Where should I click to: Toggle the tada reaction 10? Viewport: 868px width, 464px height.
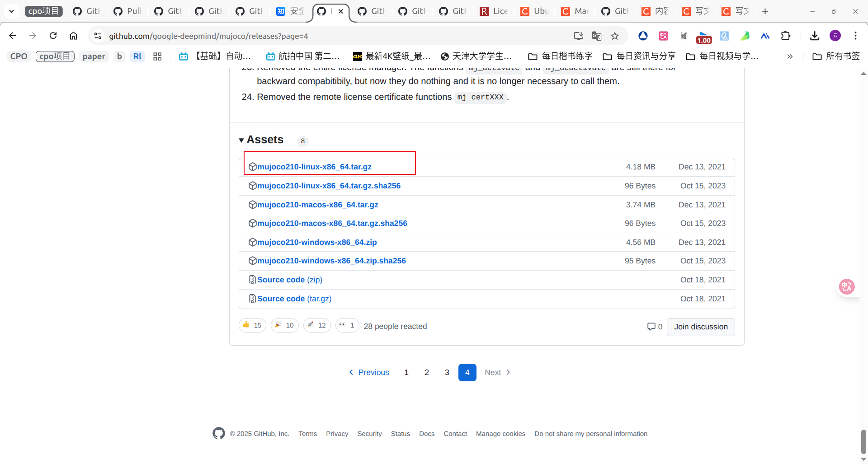tap(285, 325)
